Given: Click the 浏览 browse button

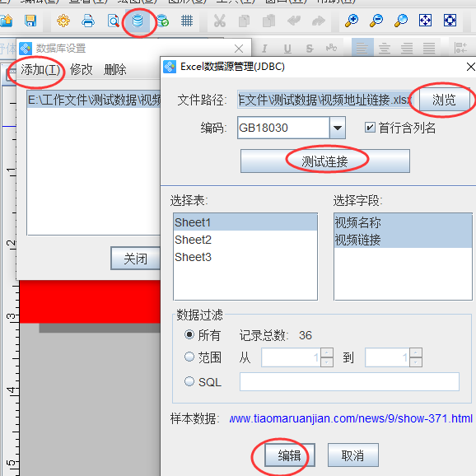Looking at the screenshot, I should point(444,100).
